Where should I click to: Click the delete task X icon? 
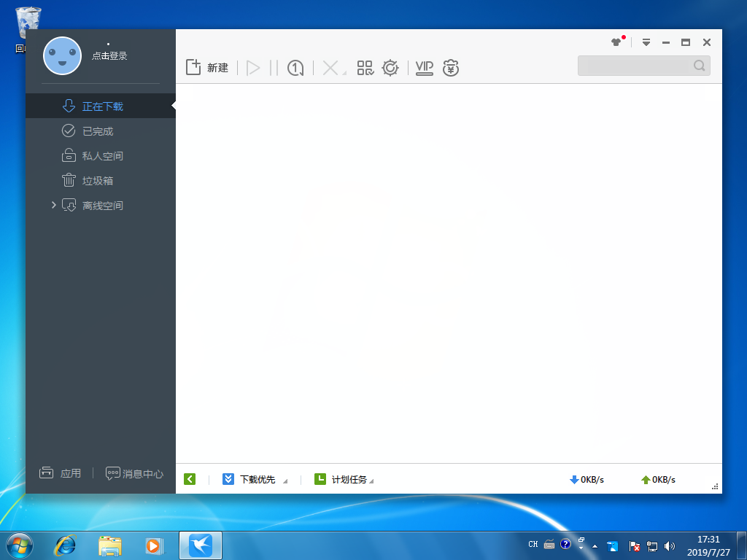(x=330, y=68)
